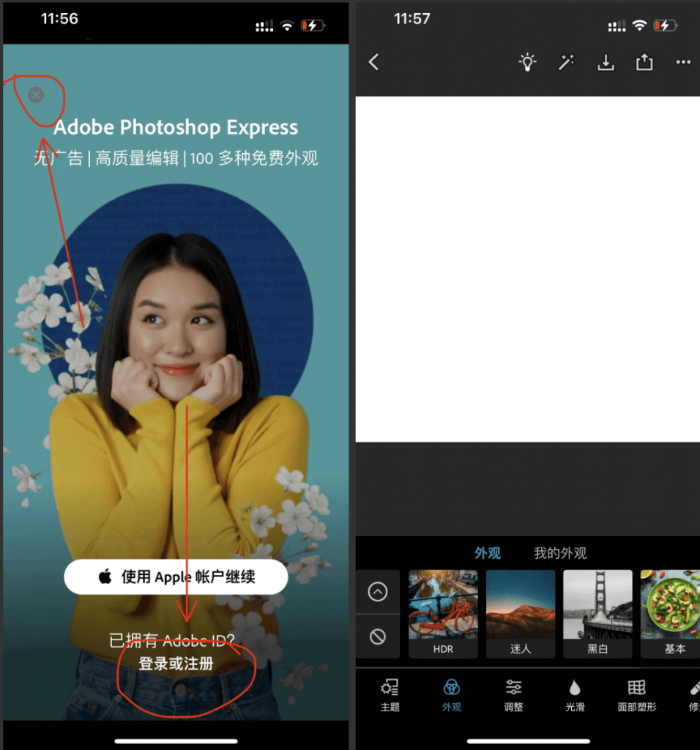This screenshot has height=750, width=700.
Task: Tap the battery icon in the sign-in screen status bar
Action: 313,26
